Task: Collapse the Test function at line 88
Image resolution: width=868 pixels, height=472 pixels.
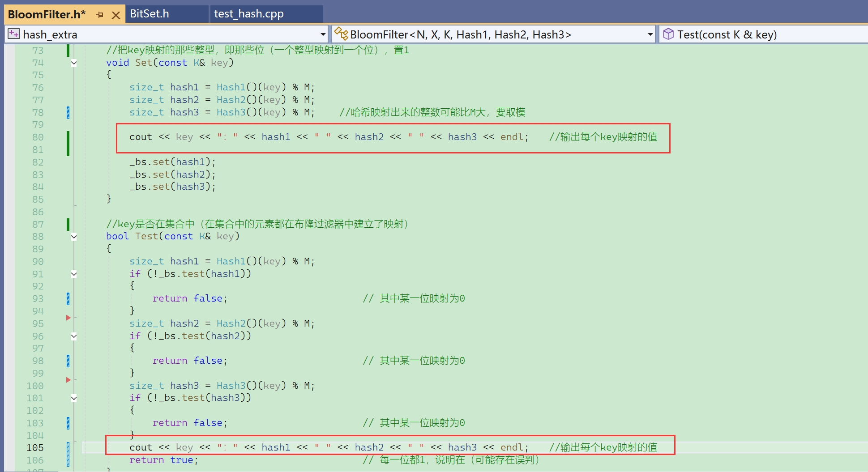Action: 74,237
